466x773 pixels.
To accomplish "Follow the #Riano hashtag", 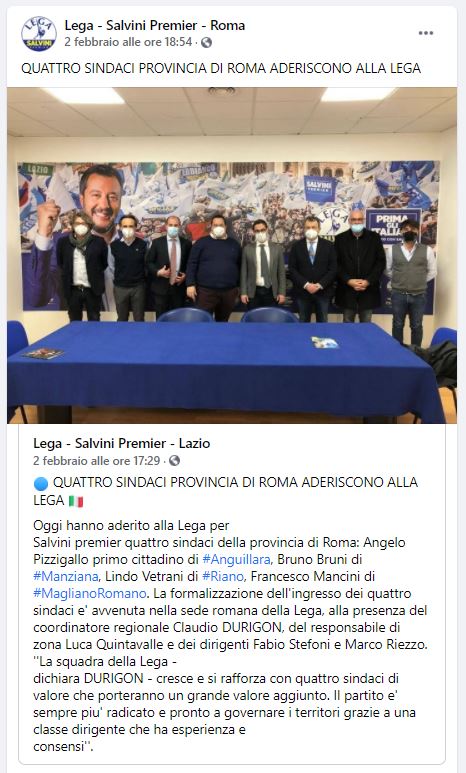I will (x=223, y=576).
